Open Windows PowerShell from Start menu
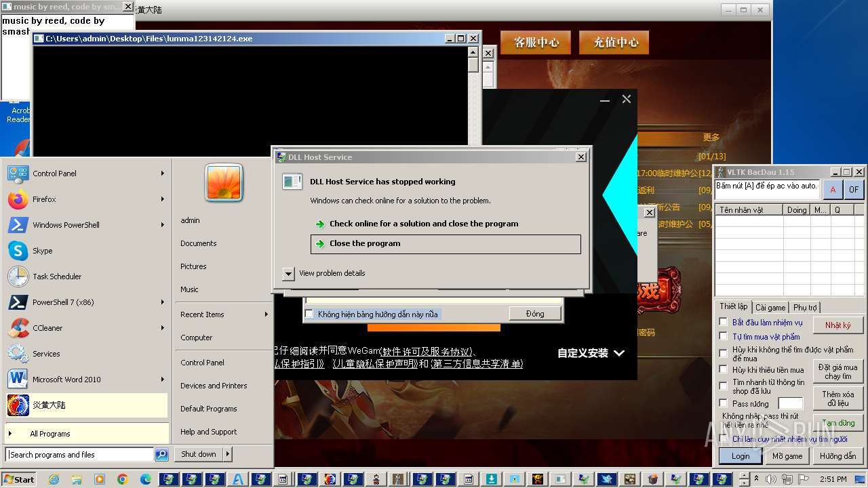Viewport: 868px width, 488px height. (87, 225)
